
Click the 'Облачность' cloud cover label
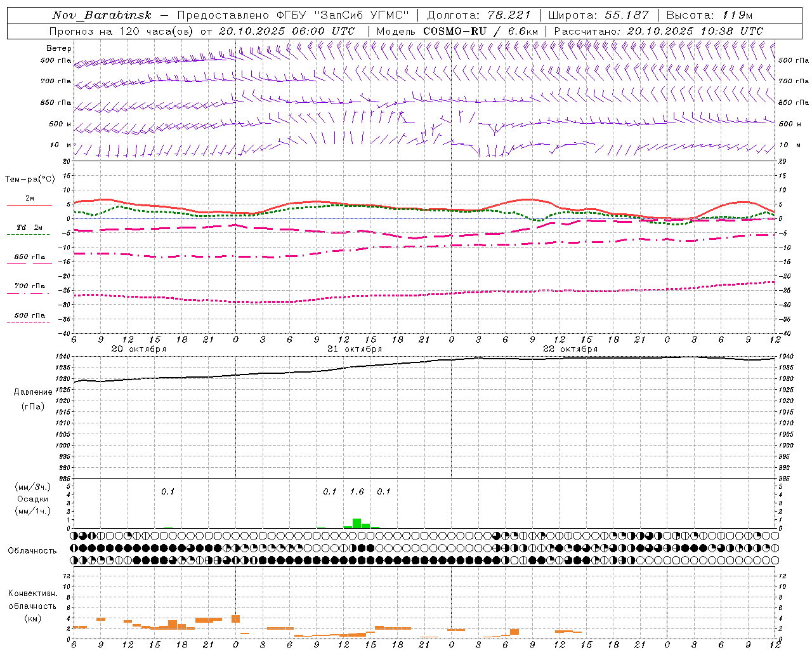coord(32,551)
